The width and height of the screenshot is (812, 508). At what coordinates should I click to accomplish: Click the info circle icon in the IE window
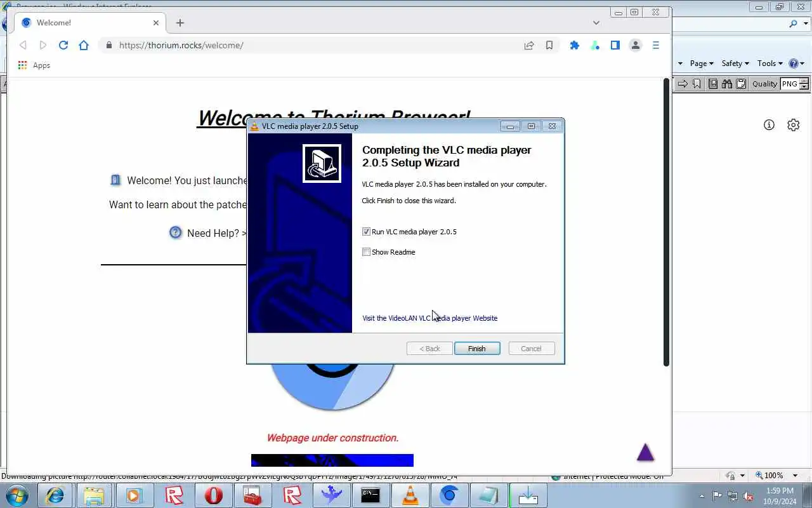pos(769,125)
